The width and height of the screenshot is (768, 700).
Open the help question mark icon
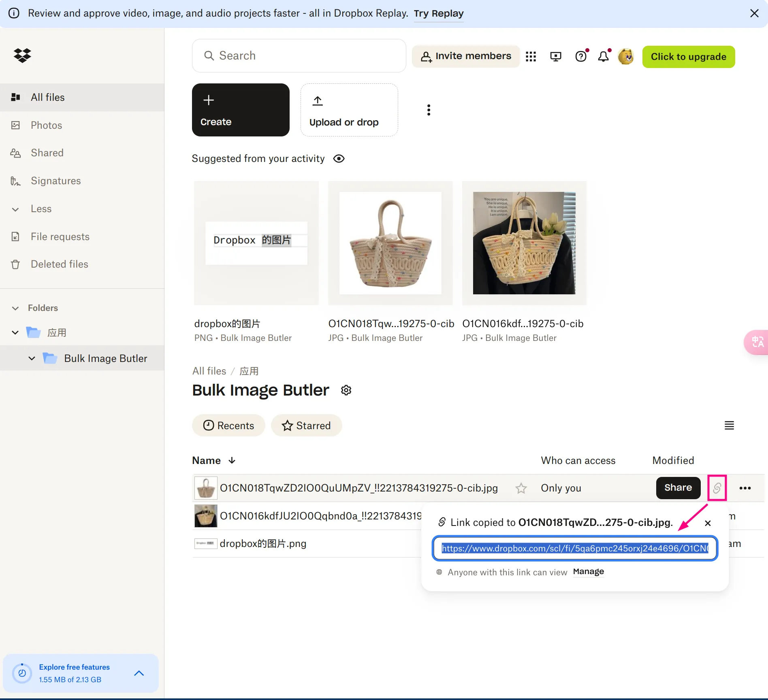[580, 57]
